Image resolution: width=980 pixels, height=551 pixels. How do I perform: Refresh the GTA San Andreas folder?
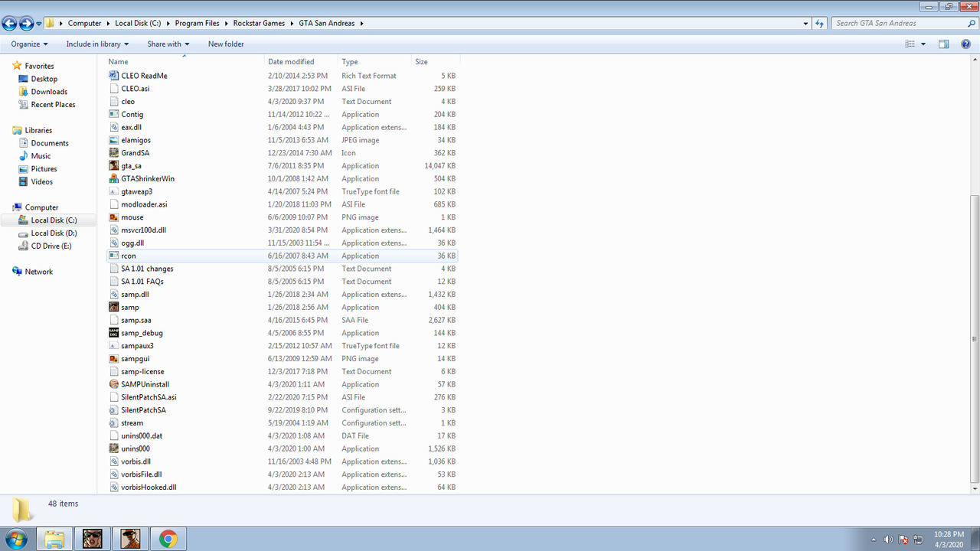tap(820, 24)
